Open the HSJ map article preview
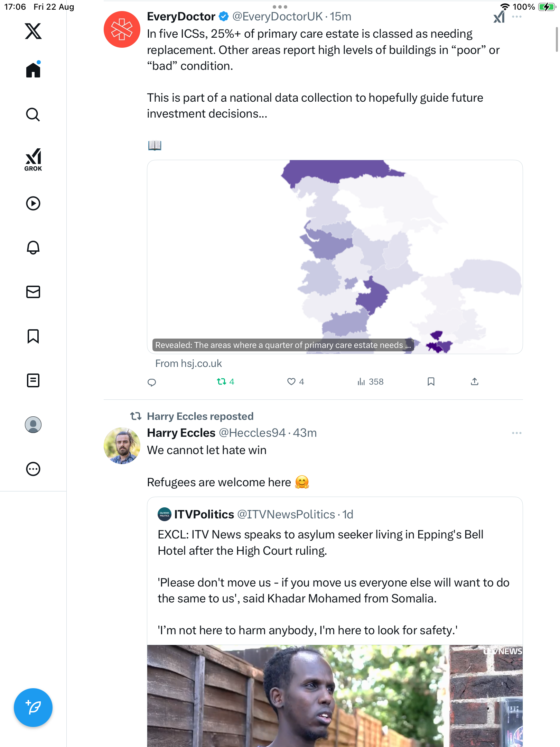The image size is (560, 747). click(335, 257)
